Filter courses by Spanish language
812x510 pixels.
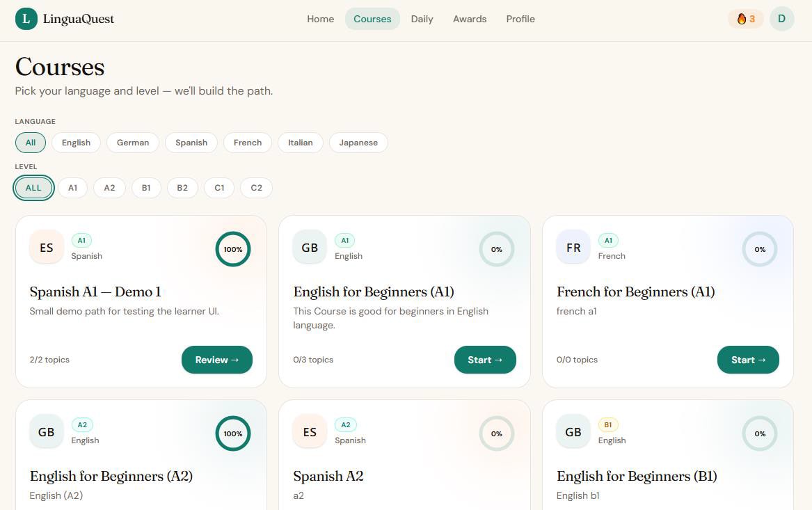tap(191, 143)
